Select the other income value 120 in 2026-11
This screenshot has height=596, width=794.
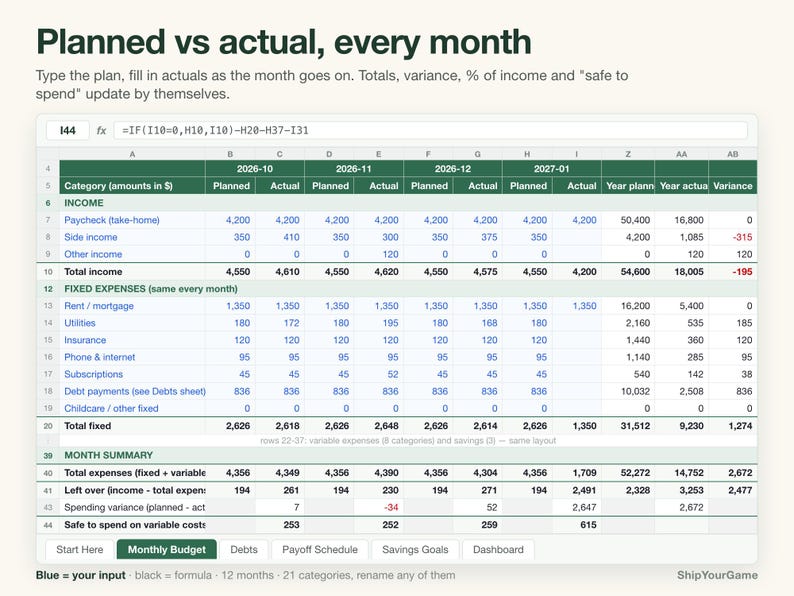pyautogui.click(x=378, y=254)
